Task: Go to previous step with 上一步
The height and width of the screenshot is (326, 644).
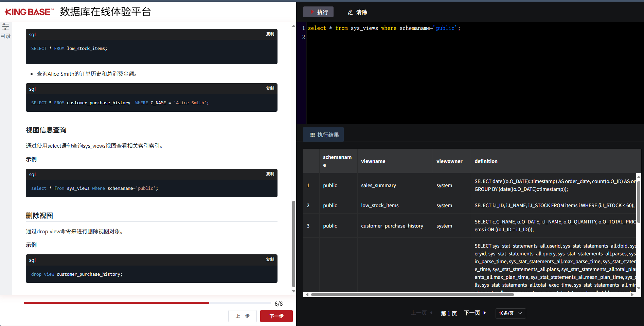Action: coord(243,316)
